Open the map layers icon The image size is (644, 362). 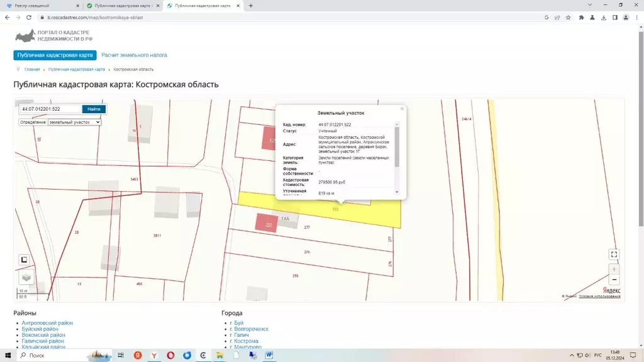click(26, 277)
